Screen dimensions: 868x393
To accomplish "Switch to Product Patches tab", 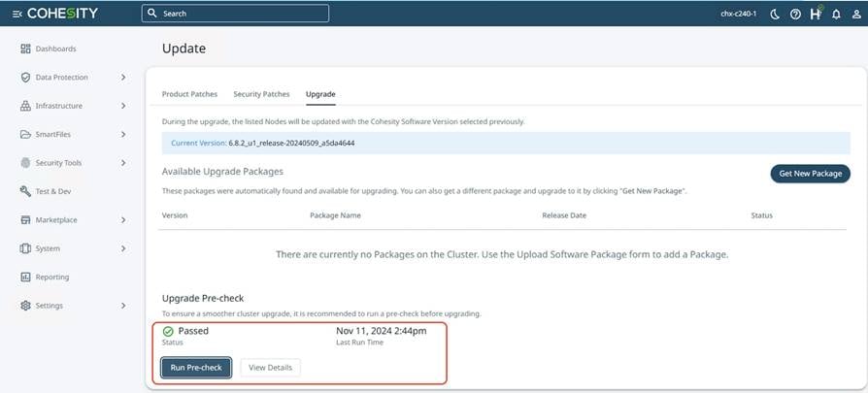I will [190, 94].
